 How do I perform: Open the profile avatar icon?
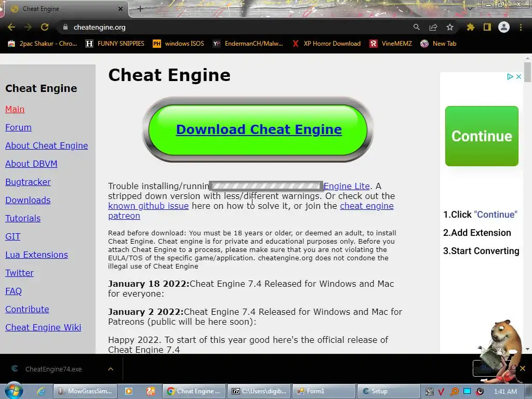pos(504,27)
